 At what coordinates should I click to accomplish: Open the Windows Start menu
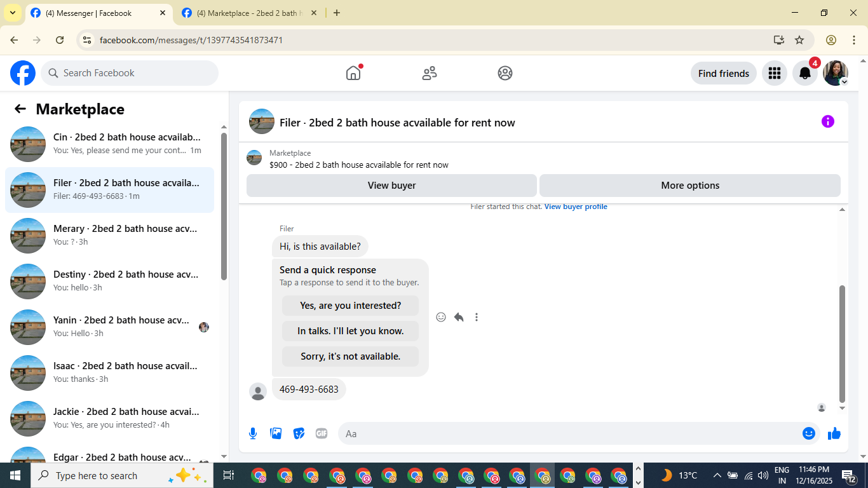[x=15, y=475]
